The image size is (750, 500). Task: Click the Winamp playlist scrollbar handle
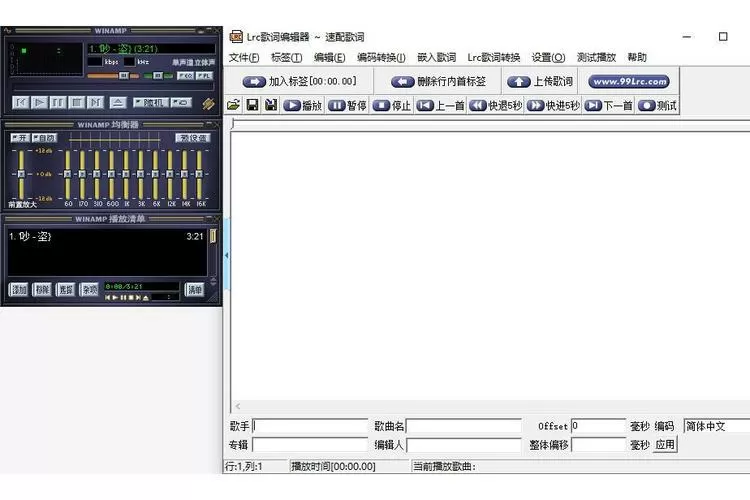pos(213,236)
